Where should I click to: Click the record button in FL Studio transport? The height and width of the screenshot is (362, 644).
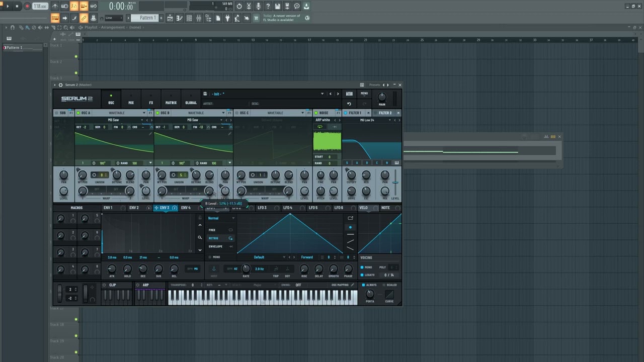[27, 6]
